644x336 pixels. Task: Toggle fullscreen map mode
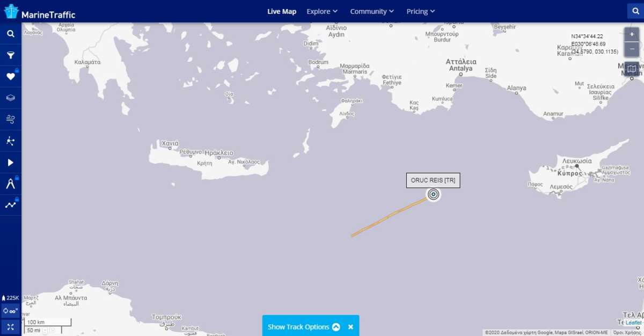(x=10, y=326)
